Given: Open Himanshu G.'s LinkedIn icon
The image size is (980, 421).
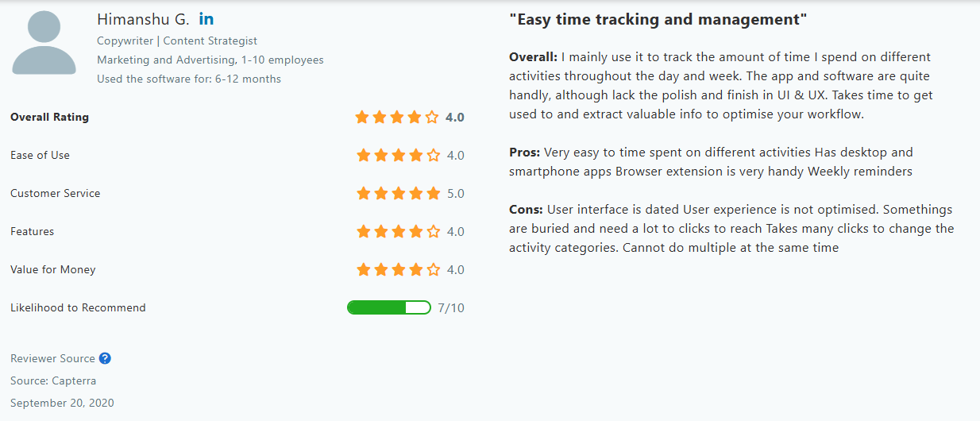Looking at the screenshot, I should 206,19.
